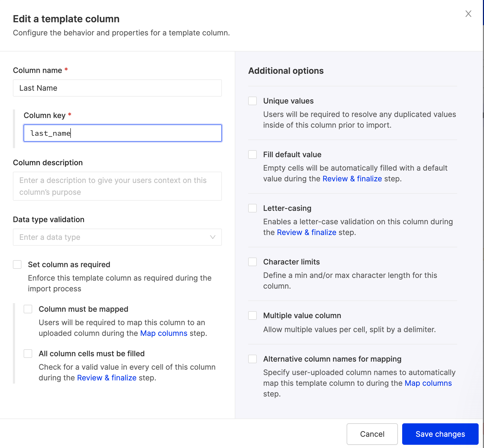Viewport: 484px width, 448px height.
Task: Click the Save changes button
Action: pos(440,434)
